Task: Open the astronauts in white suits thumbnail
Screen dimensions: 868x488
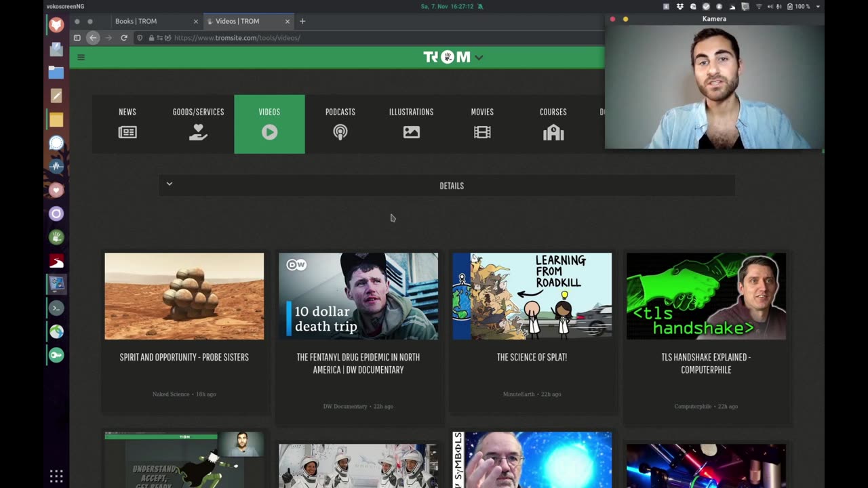Action: pyautogui.click(x=358, y=466)
